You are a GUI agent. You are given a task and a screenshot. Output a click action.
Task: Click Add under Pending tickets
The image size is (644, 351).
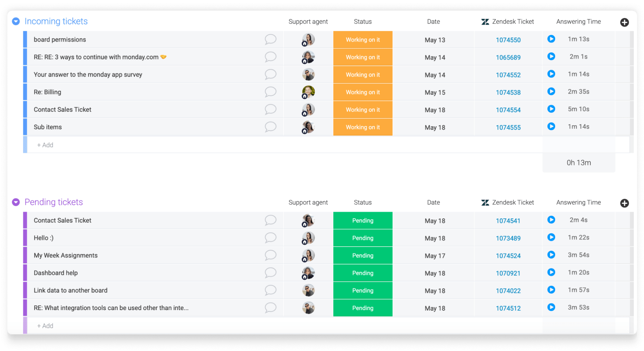pyautogui.click(x=45, y=325)
